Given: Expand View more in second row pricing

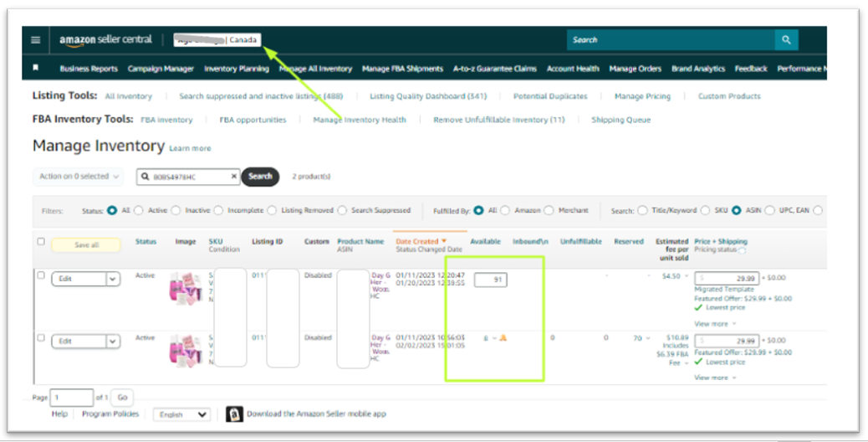Looking at the screenshot, I should tap(715, 378).
